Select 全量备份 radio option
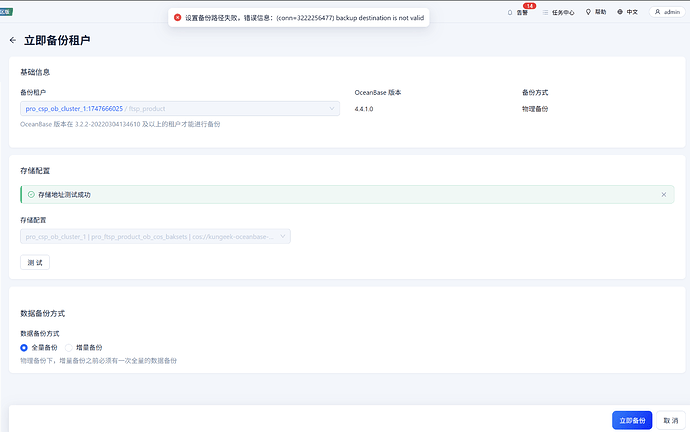This screenshot has height=432, width=690. pyautogui.click(x=25, y=347)
